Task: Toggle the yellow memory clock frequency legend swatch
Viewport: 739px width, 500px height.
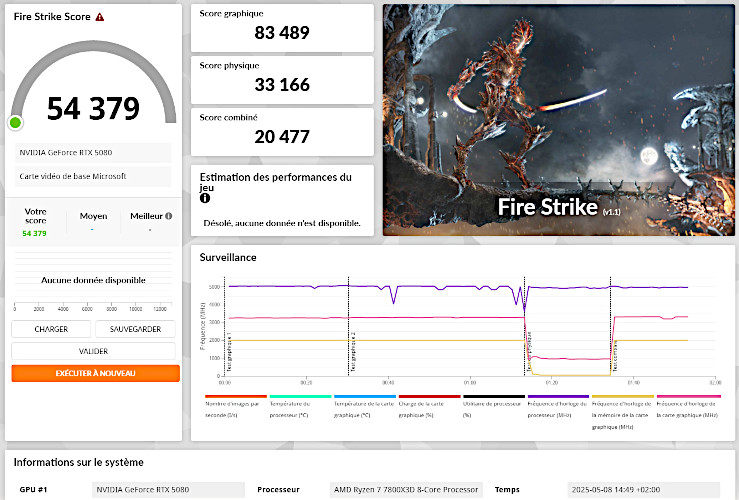Action: pyautogui.click(x=623, y=396)
